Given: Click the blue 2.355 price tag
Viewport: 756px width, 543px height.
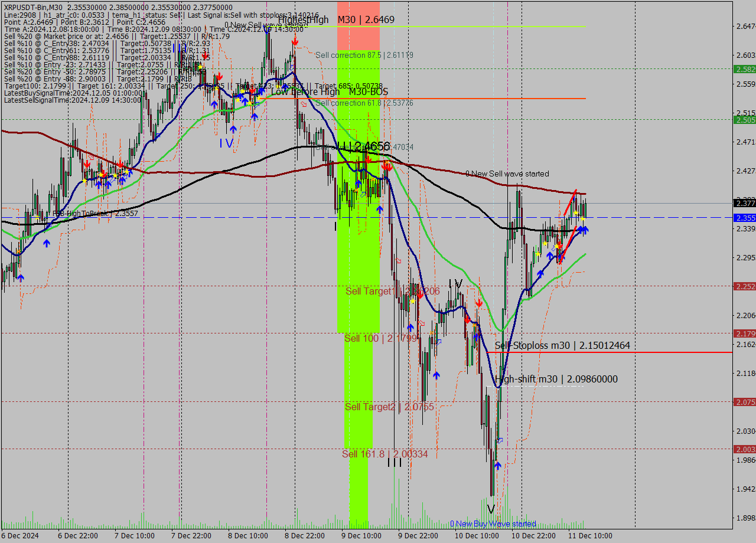Looking at the screenshot, I should (744, 218).
